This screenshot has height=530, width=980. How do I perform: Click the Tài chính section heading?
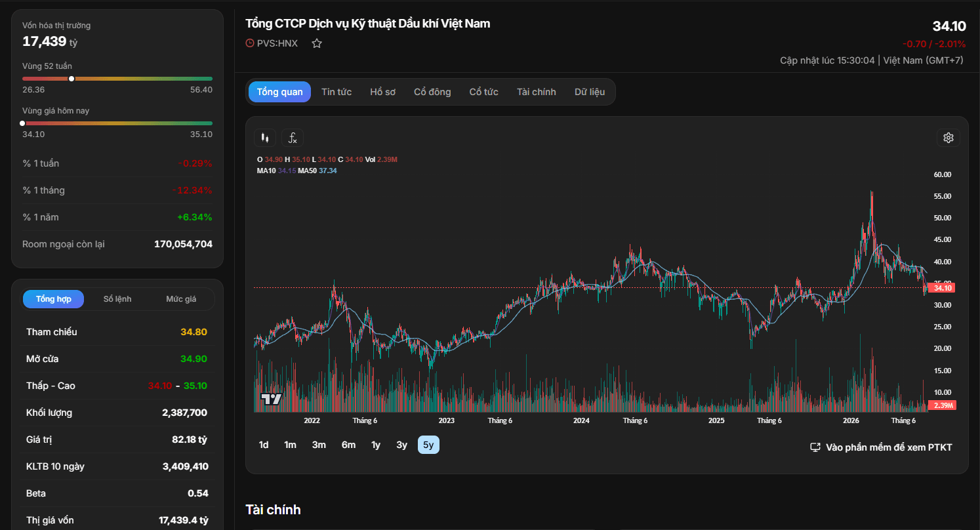pyautogui.click(x=273, y=510)
